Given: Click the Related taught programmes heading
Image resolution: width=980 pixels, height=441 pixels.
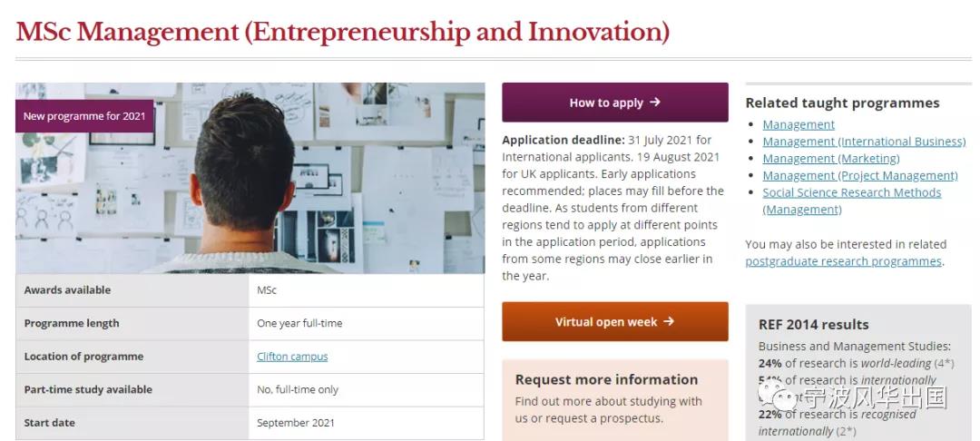Looking at the screenshot, I should pyautogui.click(x=842, y=103).
